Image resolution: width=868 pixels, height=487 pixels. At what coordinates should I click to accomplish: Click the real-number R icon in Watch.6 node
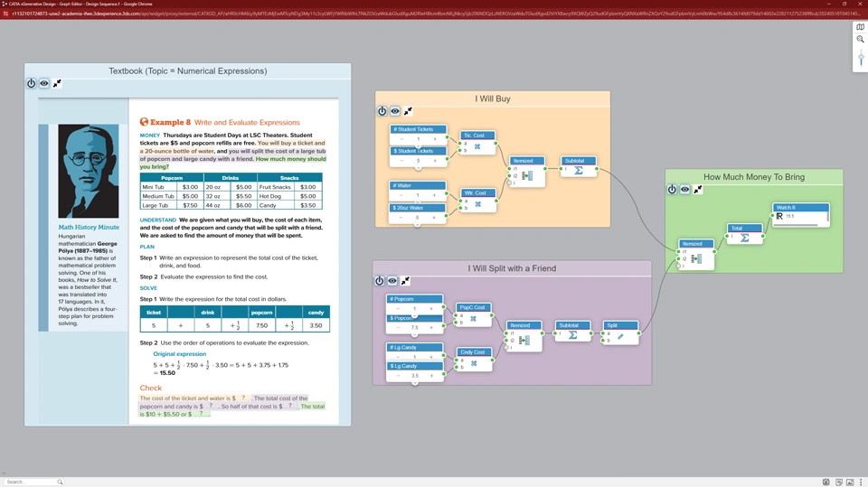click(x=779, y=216)
